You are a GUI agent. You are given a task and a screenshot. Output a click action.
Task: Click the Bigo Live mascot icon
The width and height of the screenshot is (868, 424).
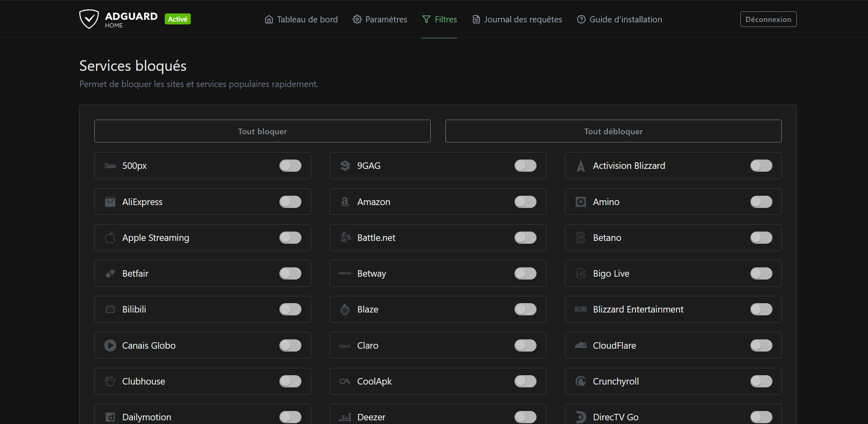coord(580,273)
